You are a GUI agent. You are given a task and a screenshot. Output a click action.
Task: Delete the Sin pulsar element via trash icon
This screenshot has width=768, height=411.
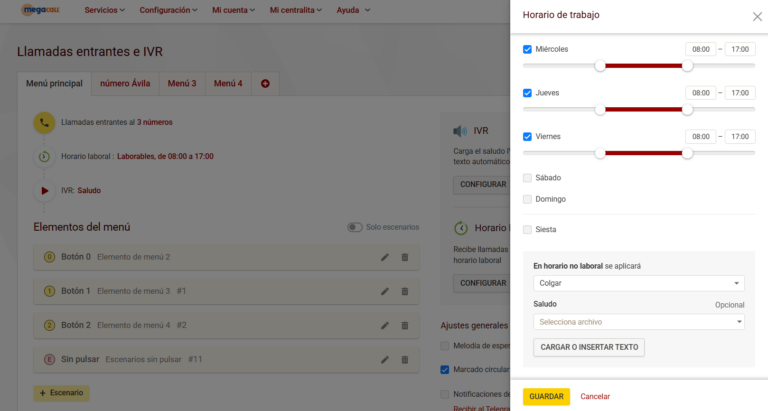point(405,359)
